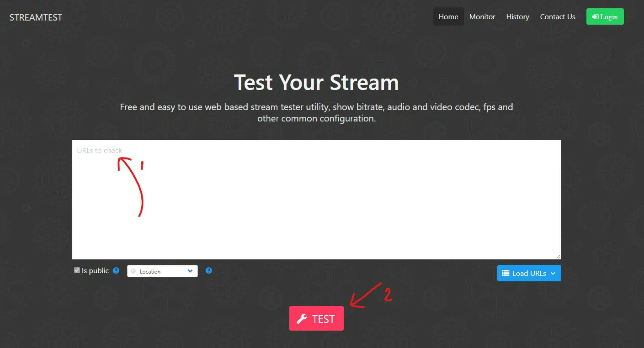Click the green Login button

pyautogui.click(x=605, y=17)
